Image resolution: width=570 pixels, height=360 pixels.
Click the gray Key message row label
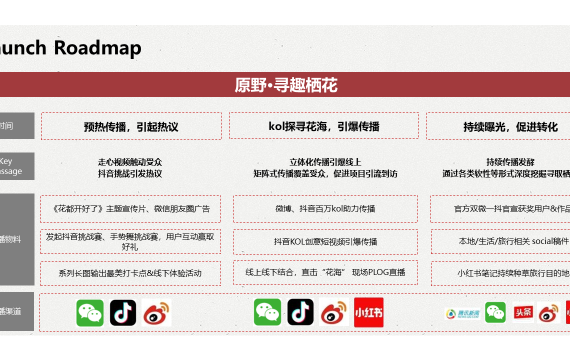point(17,166)
